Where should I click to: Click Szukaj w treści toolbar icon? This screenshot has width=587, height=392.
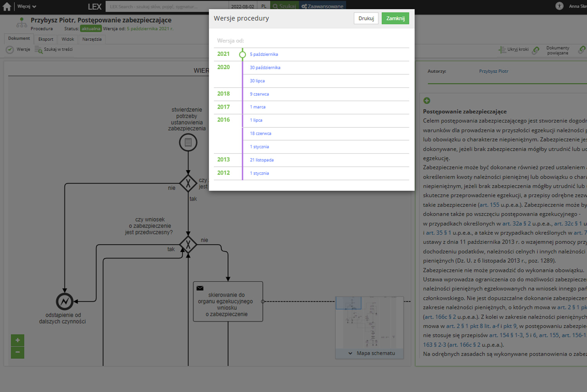point(39,50)
